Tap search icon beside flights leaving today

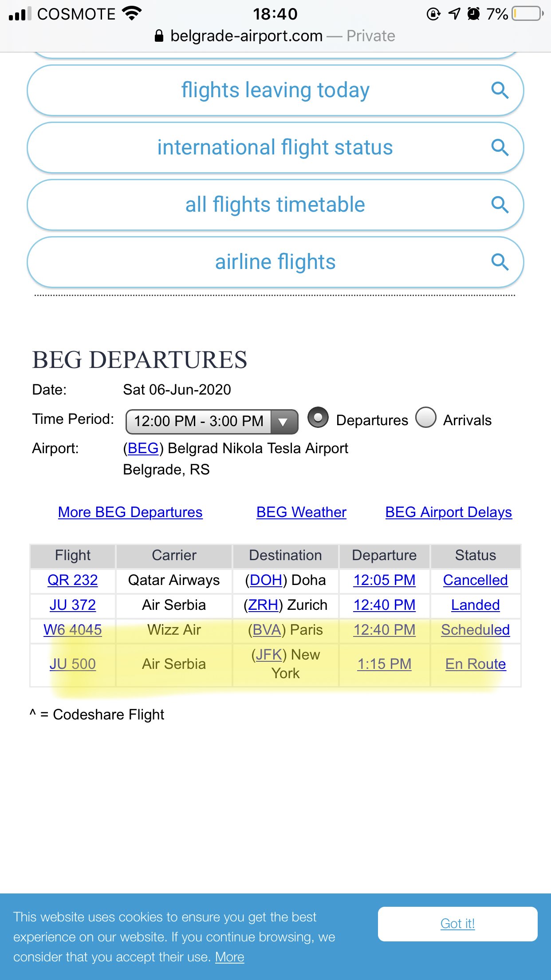click(500, 91)
